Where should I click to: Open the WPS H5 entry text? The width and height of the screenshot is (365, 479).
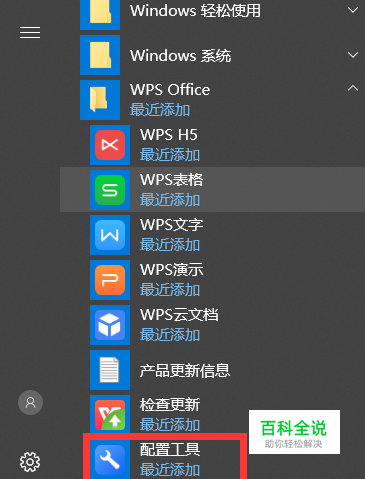point(169,135)
